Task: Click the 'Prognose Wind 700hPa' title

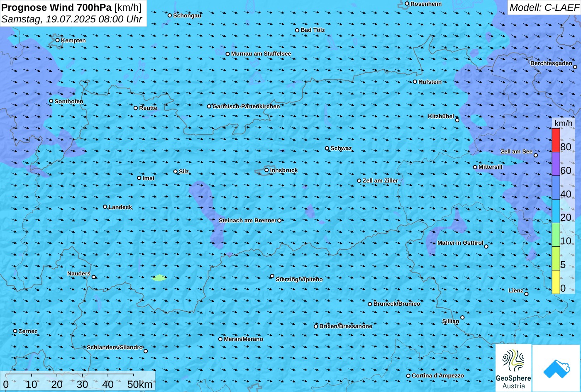Action: [x=56, y=7]
